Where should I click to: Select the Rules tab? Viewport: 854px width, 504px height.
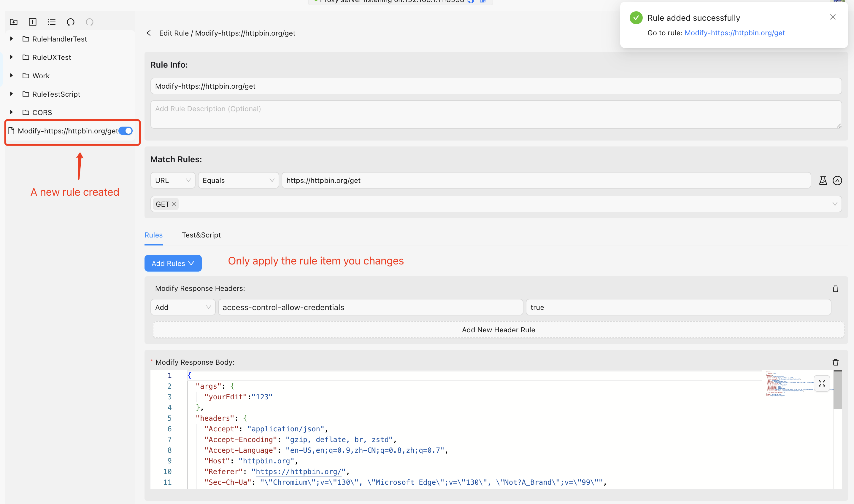pyautogui.click(x=153, y=235)
